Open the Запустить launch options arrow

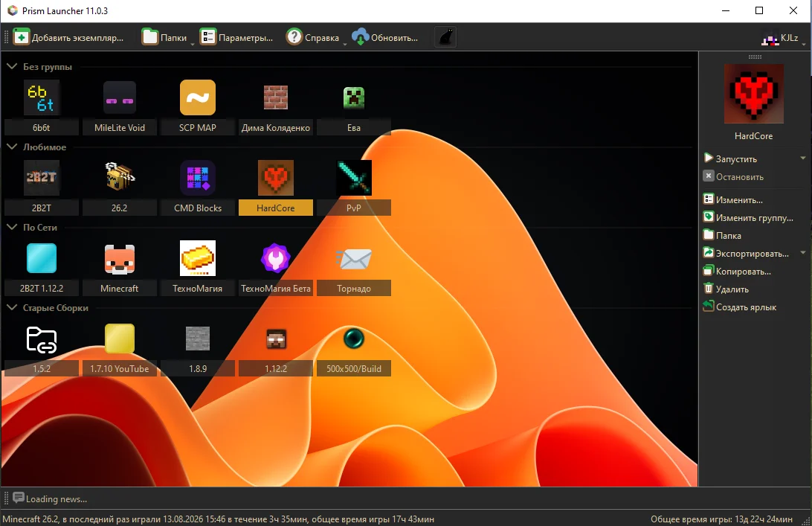[x=802, y=158]
